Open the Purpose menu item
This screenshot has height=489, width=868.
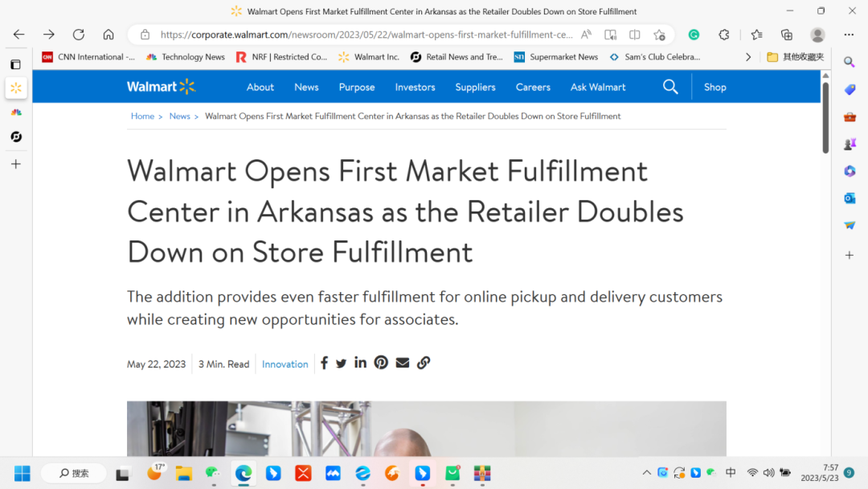click(x=357, y=87)
